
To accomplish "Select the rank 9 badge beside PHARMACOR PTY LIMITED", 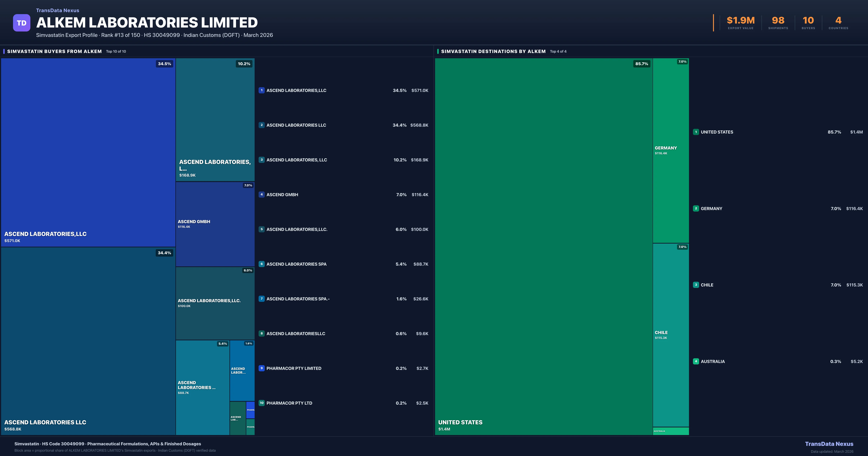I will [262, 368].
